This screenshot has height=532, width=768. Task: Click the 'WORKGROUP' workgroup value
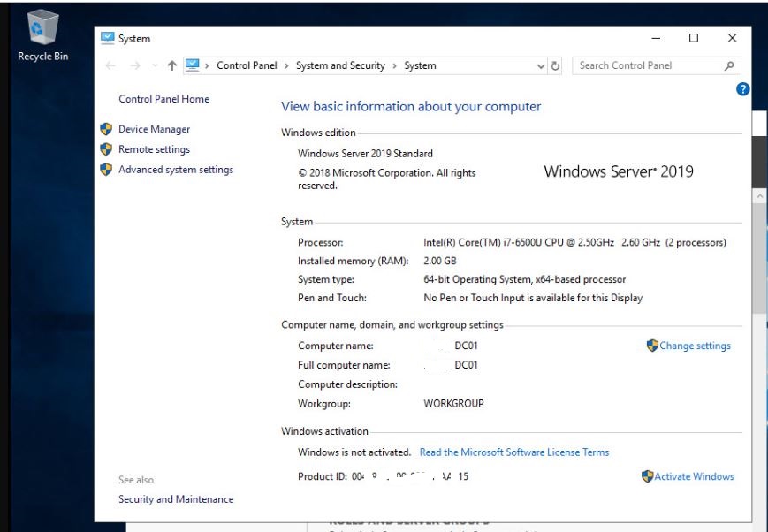coord(453,404)
